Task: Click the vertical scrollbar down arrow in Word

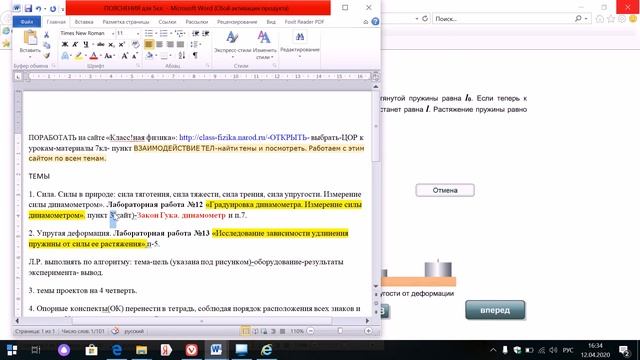Action: [376, 286]
